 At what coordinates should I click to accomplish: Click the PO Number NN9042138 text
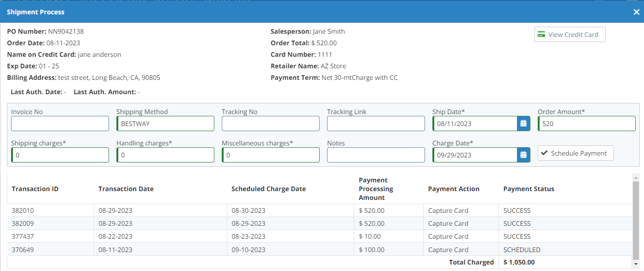[x=45, y=31]
